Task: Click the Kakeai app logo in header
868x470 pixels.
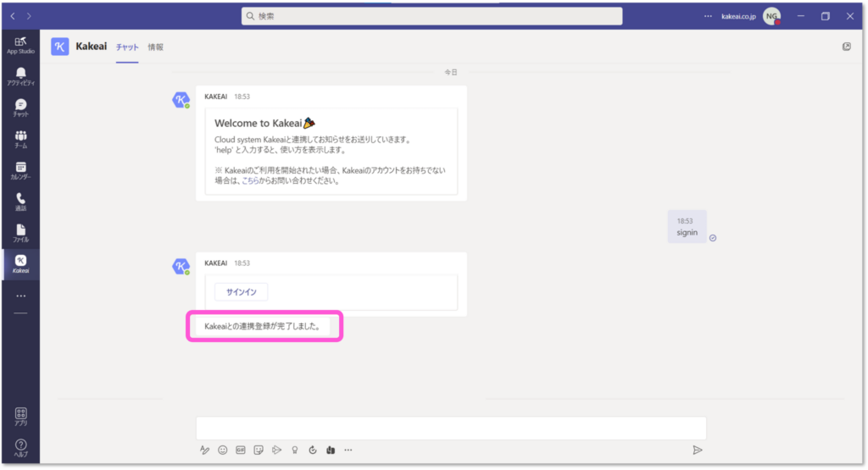Action: [x=60, y=47]
